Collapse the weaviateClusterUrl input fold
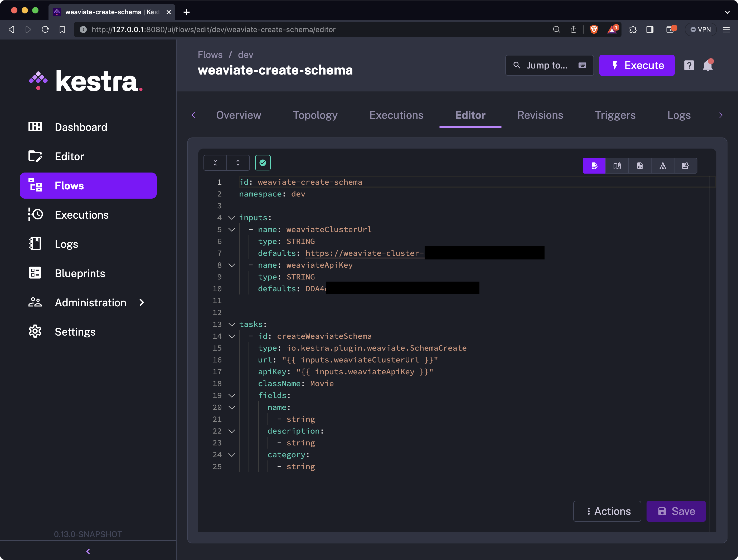Viewport: 738px width, 560px height. click(232, 229)
